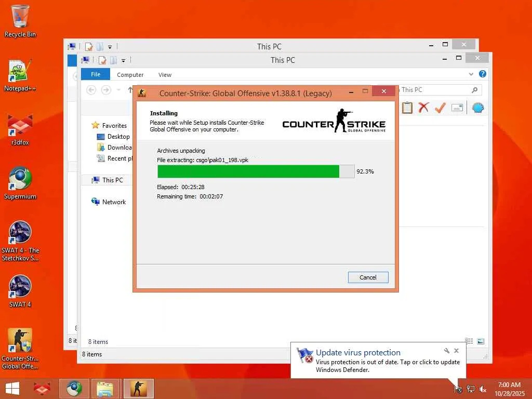532x399 pixels.
Task: Click the 'Archives unpacking' status text
Action: (181, 151)
